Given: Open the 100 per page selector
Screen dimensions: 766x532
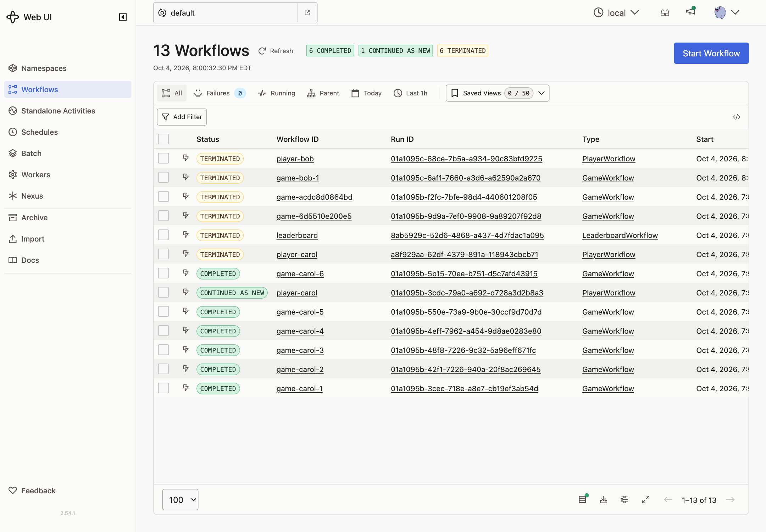Looking at the screenshot, I should (x=180, y=500).
